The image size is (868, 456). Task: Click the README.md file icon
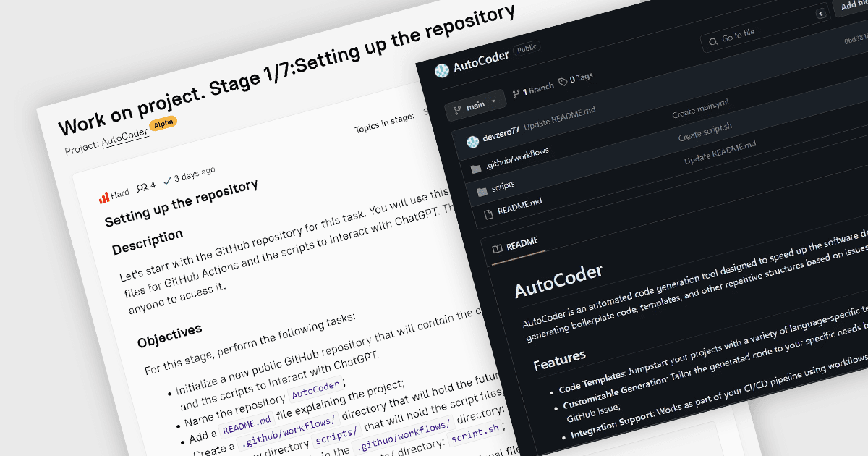click(x=489, y=215)
